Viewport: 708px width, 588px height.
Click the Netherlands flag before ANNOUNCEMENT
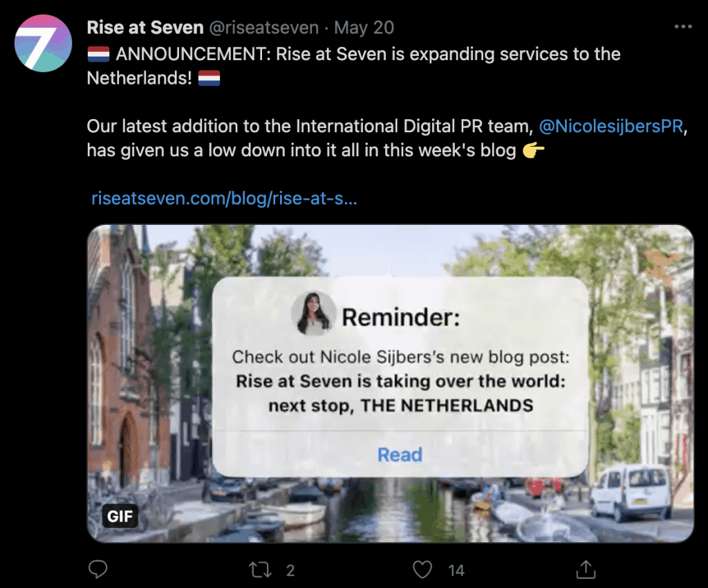pos(98,54)
